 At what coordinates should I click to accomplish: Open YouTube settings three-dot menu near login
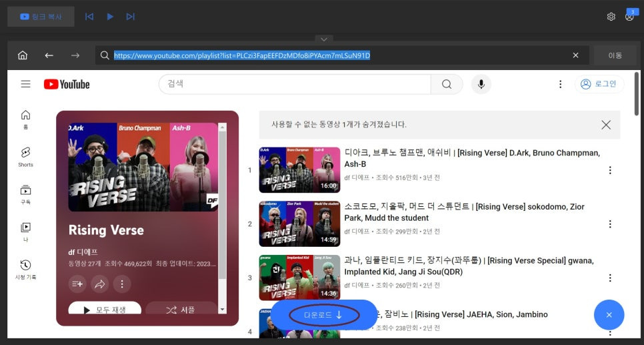(560, 84)
